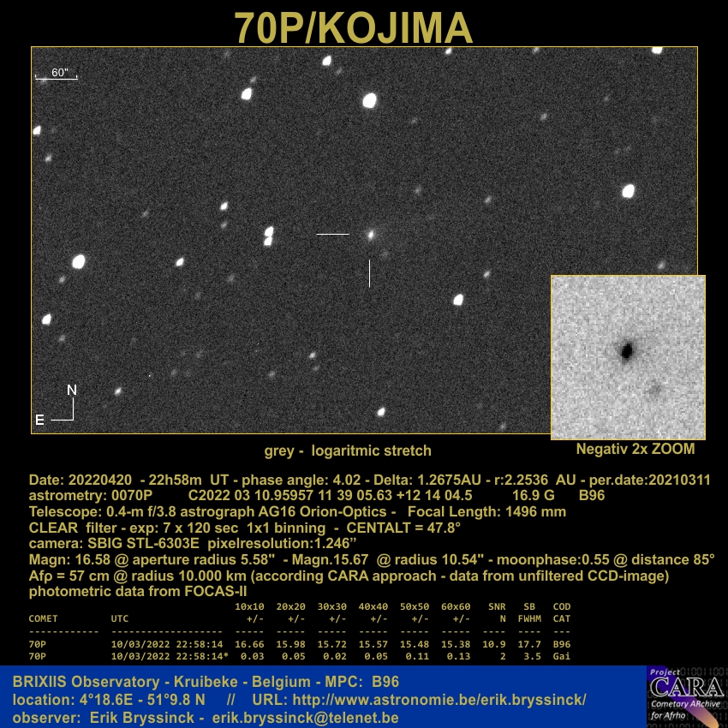Click the astrometry magnitude "16.9 G"

pos(533,495)
